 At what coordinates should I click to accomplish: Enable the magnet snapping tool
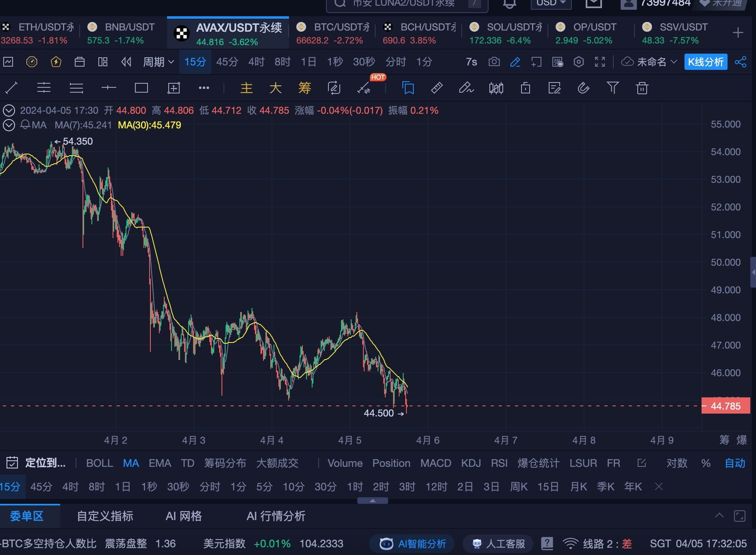tap(583, 88)
